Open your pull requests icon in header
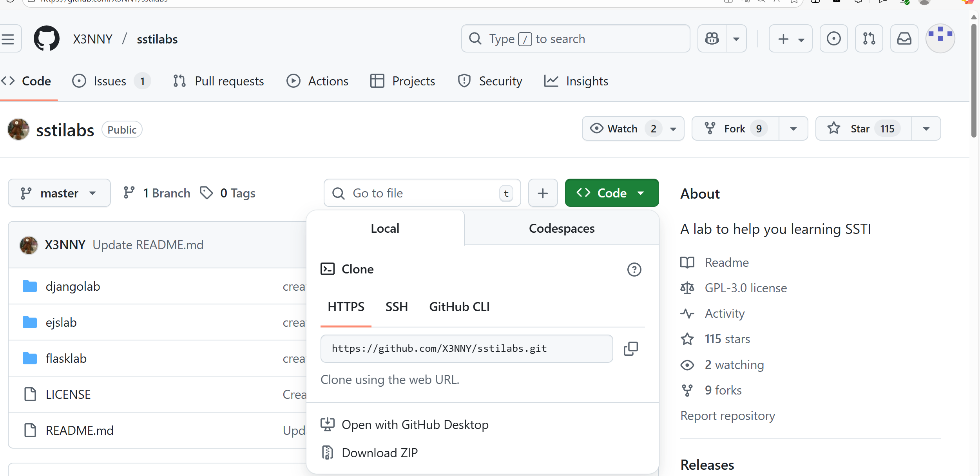 coord(869,39)
